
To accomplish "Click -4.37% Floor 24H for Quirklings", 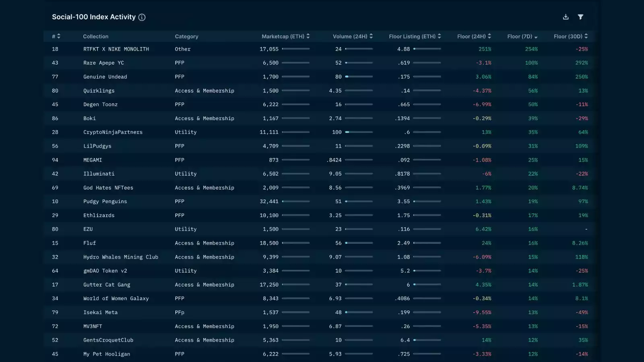I will coord(482,90).
